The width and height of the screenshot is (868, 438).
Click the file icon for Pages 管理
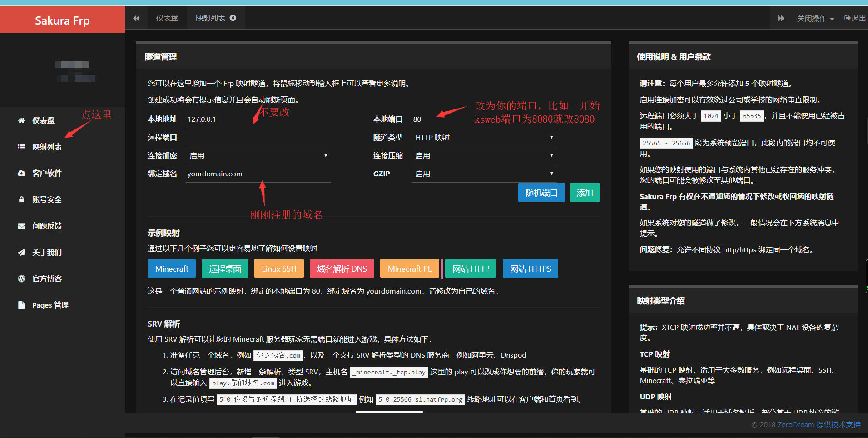pos(21,305)
